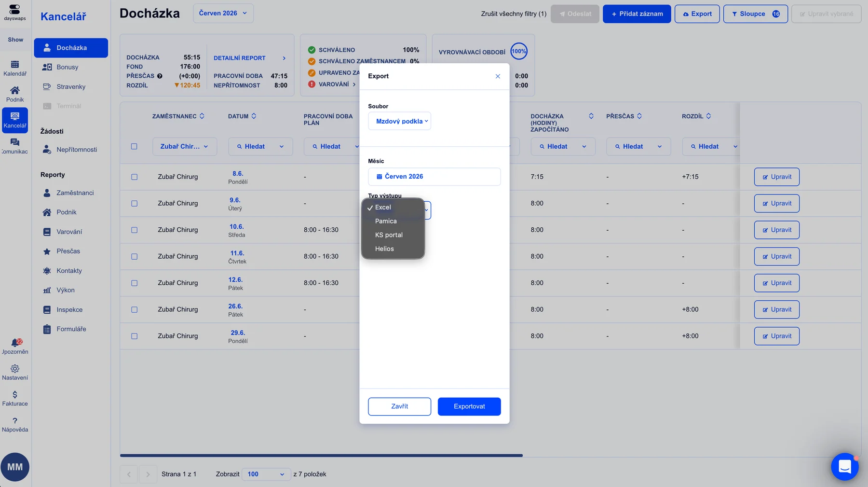This screenshot has width=868, height=487.
Task: Open Rozdíl Hledat filter dropdown
Action: tap(711, 146)
